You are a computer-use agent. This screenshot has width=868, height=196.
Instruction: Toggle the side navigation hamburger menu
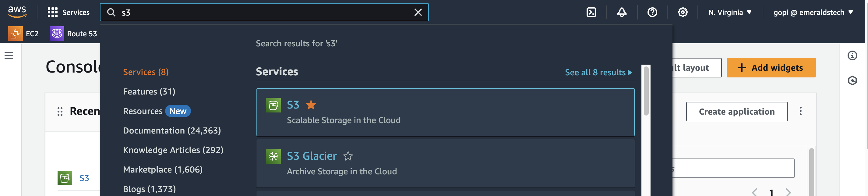(9, 55)
